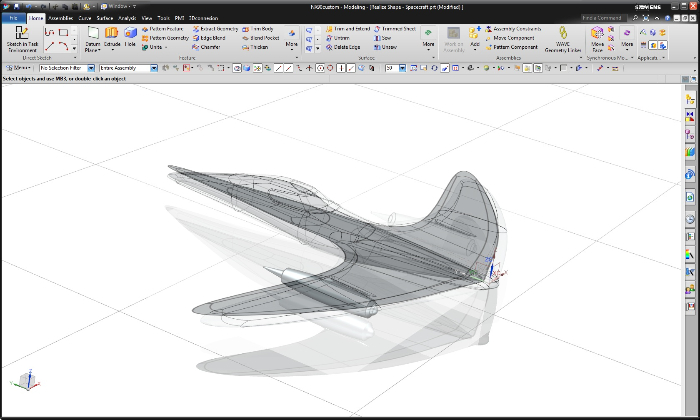
Task: Open the File menu
Action: 14,18
